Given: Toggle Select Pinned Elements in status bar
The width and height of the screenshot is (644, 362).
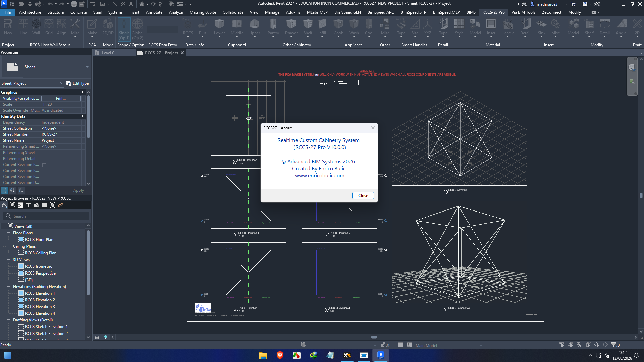Looking at the screenshot, I should (579, 345).
